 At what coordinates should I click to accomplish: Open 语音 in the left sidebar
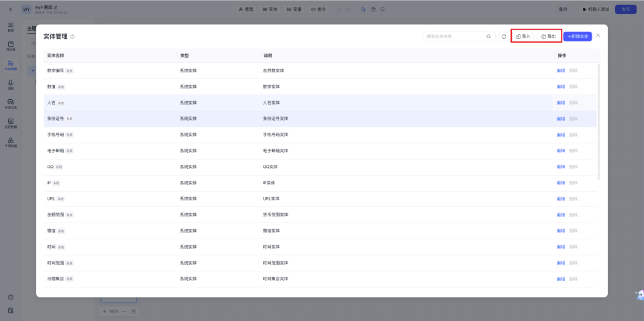(x=11, y=84)
